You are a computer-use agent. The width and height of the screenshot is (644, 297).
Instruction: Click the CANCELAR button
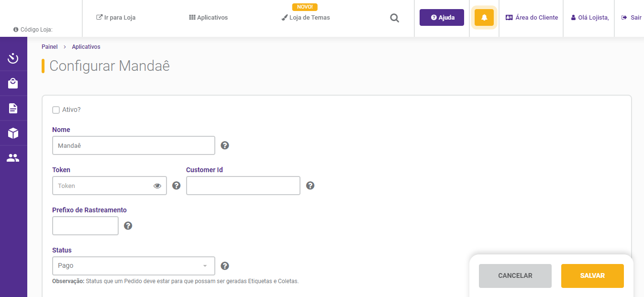515,276
